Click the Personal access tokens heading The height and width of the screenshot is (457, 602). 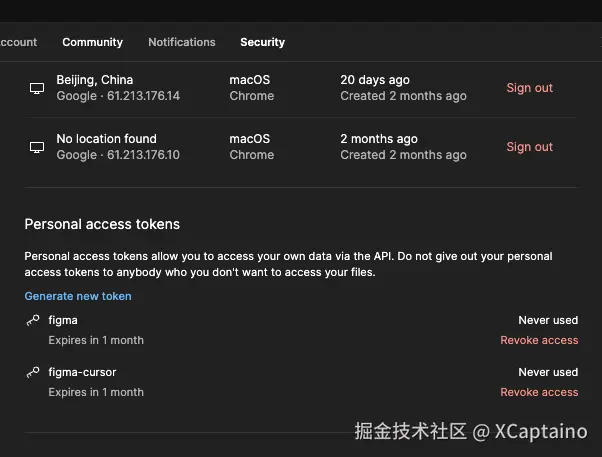tap(102, 224)
